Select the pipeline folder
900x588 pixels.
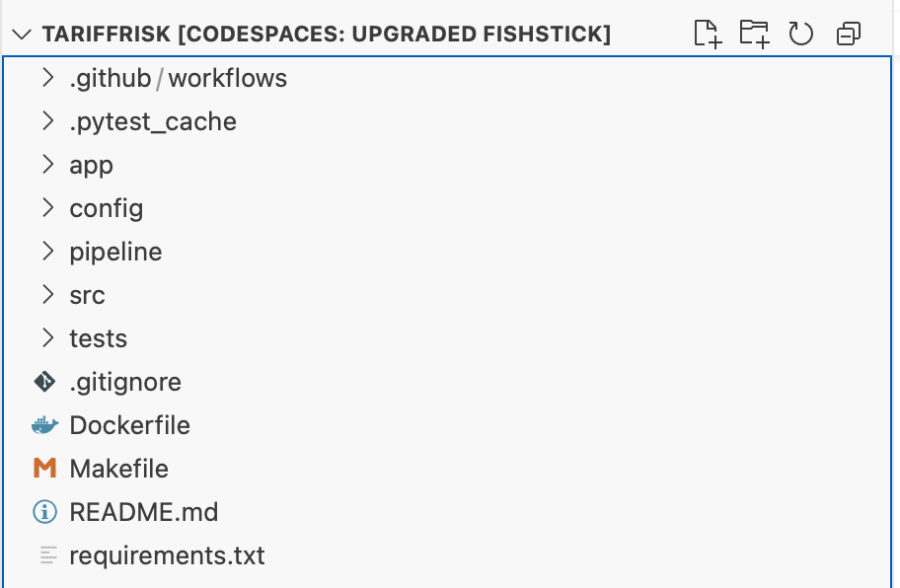(x=115, y=251)
